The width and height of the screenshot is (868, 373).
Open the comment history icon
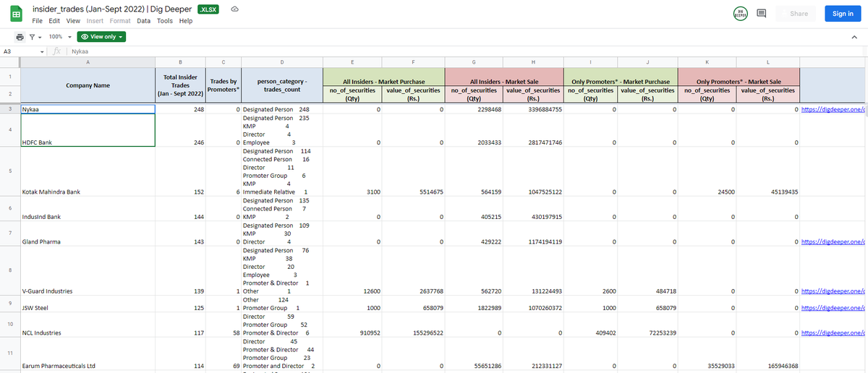(x=761, y=14)
